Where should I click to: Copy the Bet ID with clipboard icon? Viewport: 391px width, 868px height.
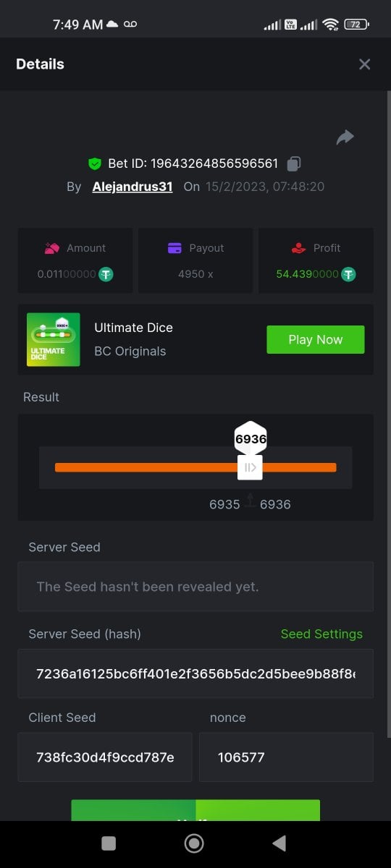click(x=293, y=163)
